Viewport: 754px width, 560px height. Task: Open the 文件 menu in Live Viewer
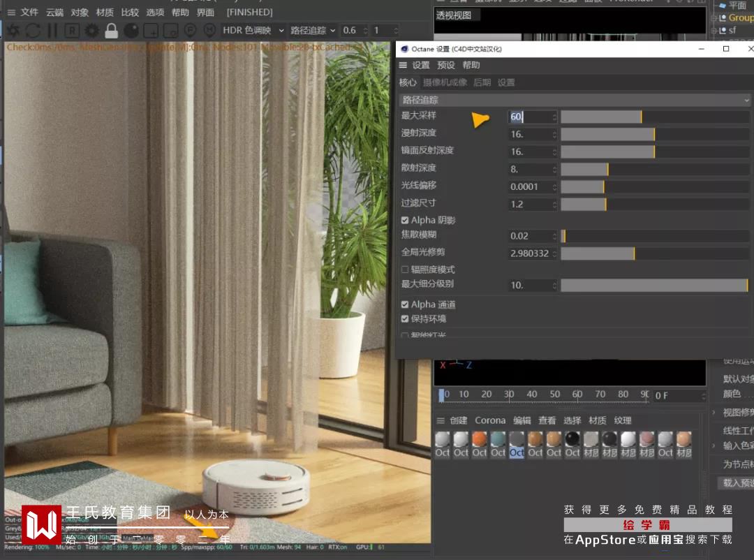click(x=29, y=12)
